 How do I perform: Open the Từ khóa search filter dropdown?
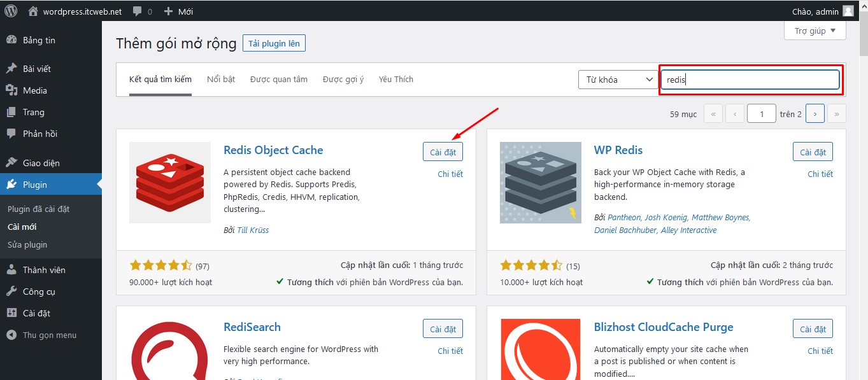click(x=617, y=79)
